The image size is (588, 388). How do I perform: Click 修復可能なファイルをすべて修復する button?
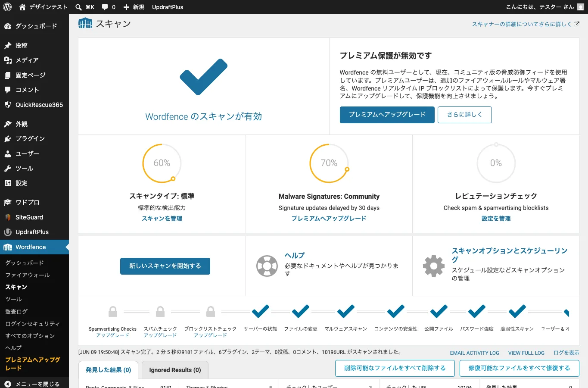pos(519,368)
